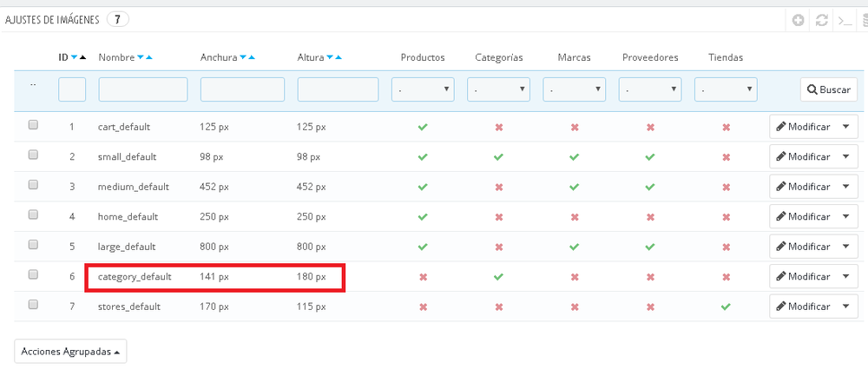Focus the Altura filter input field

[x=338, y=89]
